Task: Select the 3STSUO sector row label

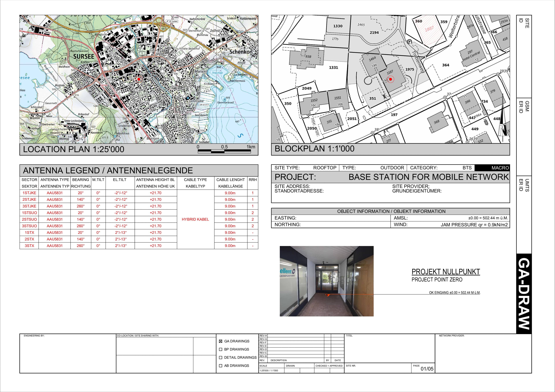Action: tap(29, 226)
